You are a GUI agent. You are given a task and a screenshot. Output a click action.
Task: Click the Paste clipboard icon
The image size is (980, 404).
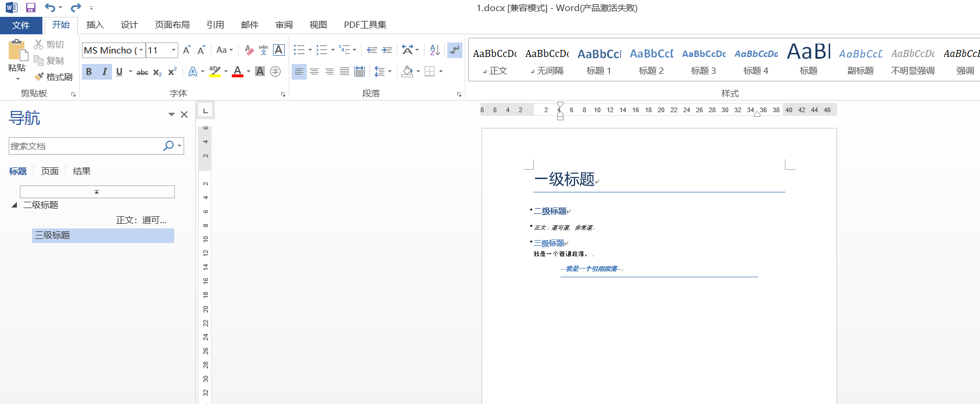click(x=18, y=51)
